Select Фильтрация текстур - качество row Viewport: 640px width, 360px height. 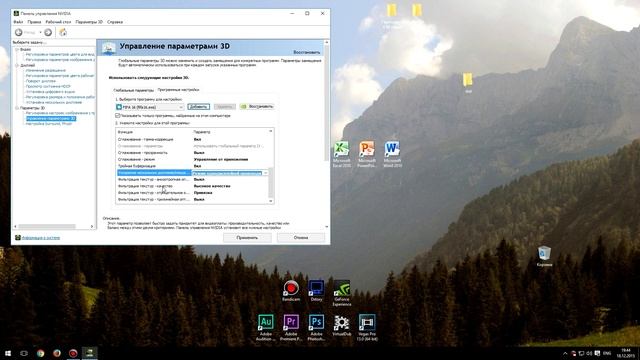click(x=192, y=186)
